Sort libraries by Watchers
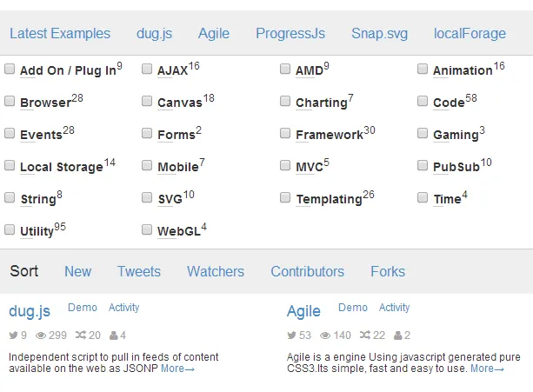533x392 pixels. (216, 271)
